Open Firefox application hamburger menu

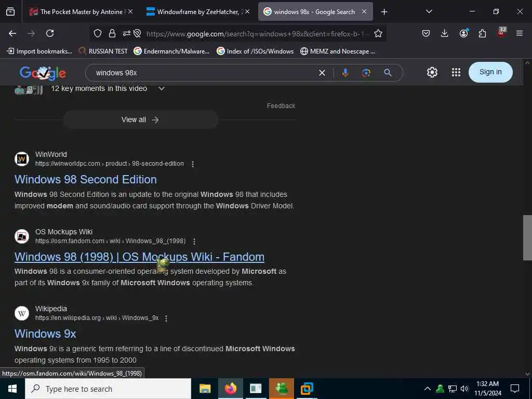pos(520,33)
